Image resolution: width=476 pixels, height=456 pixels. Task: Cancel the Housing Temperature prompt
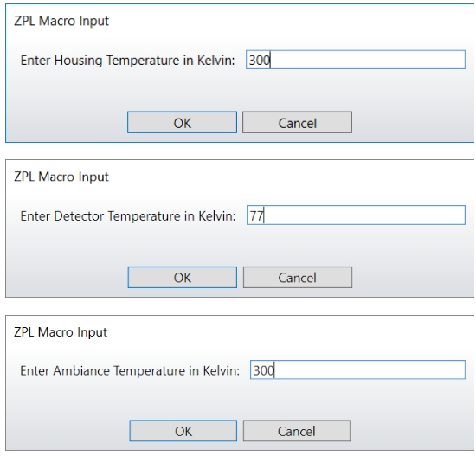(x=297, y=122)
